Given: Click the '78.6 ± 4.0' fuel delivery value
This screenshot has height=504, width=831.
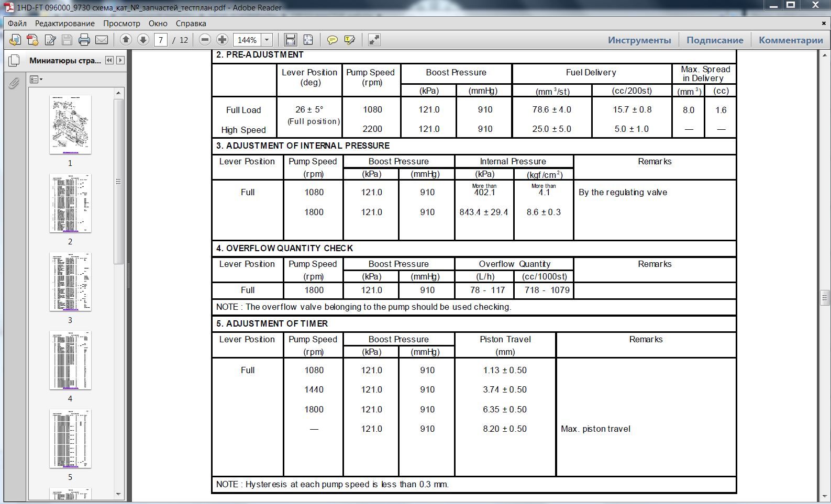Looking at the screenshot, I should tap(552, 110).
